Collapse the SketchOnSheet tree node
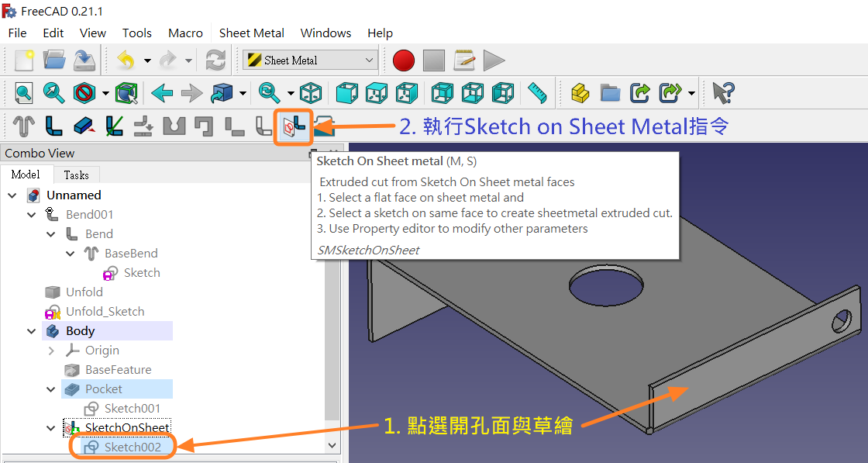The height and width of the screenshot is (463, 868). tap(51, 428)
